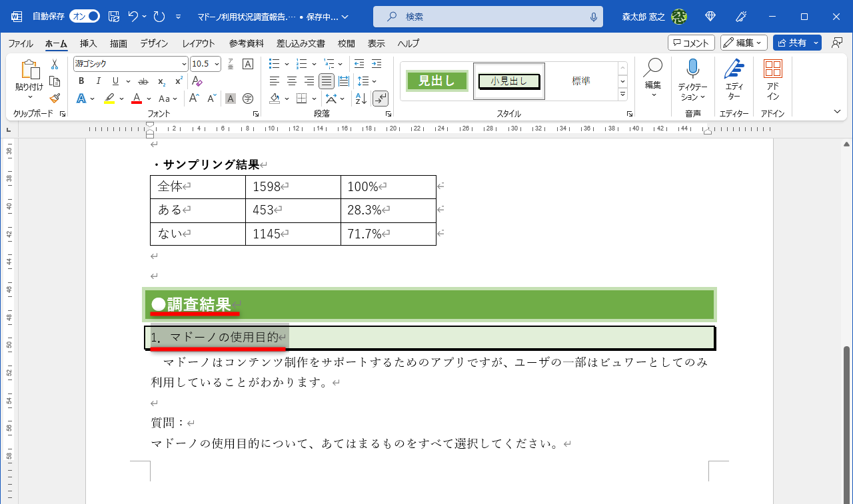Apply bold formatting to selected text

(x=81, y=81)
